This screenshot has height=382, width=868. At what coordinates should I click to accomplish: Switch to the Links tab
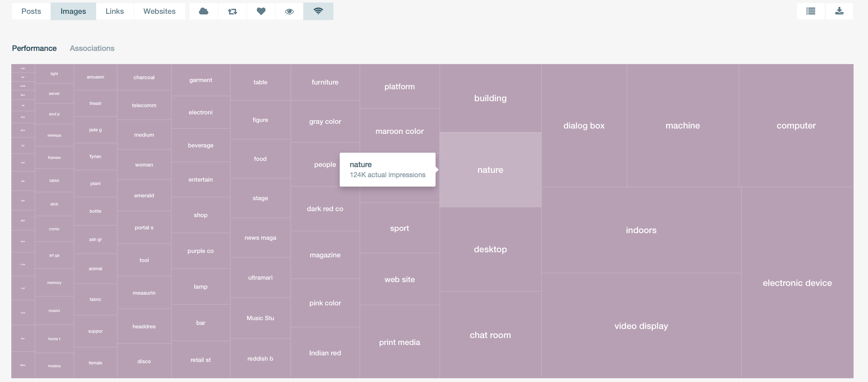(x=115, y=11)
